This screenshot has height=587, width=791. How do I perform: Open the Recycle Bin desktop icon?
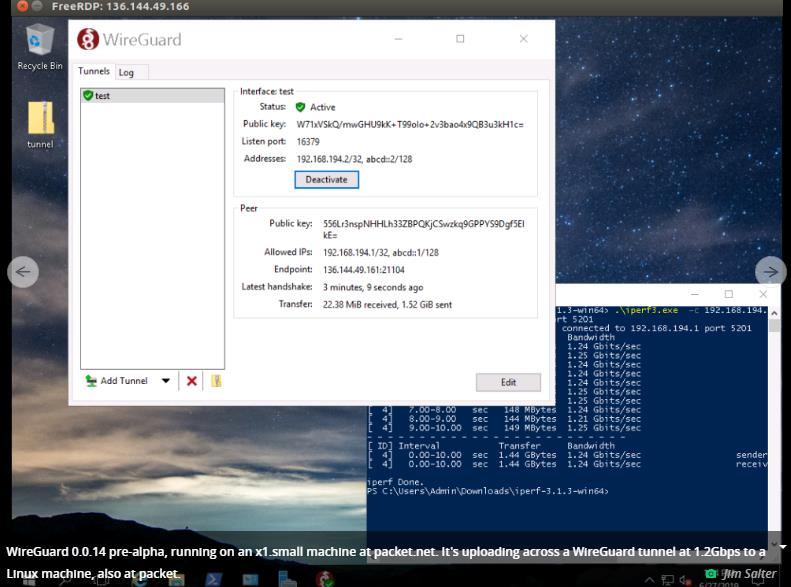[x=39, y=46]
